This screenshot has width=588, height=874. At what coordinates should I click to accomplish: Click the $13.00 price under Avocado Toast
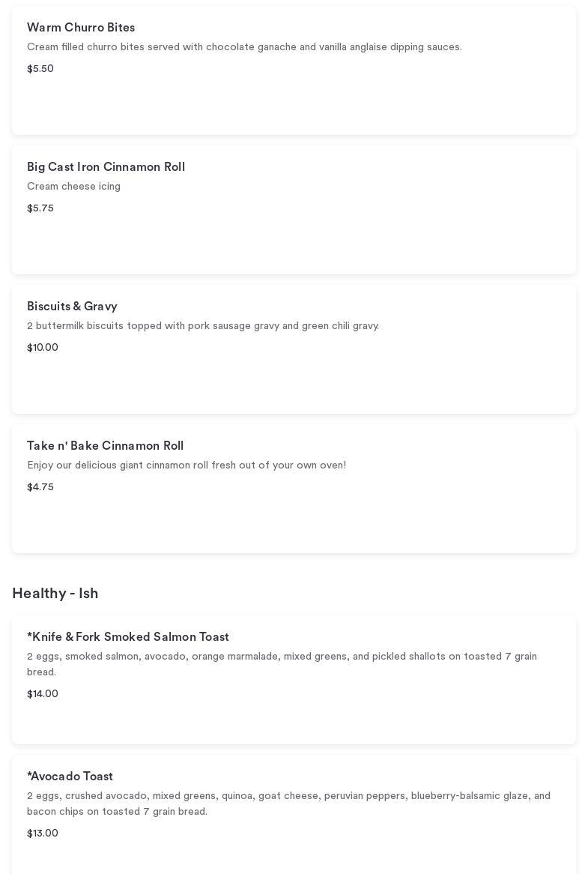tap(43, 834)
